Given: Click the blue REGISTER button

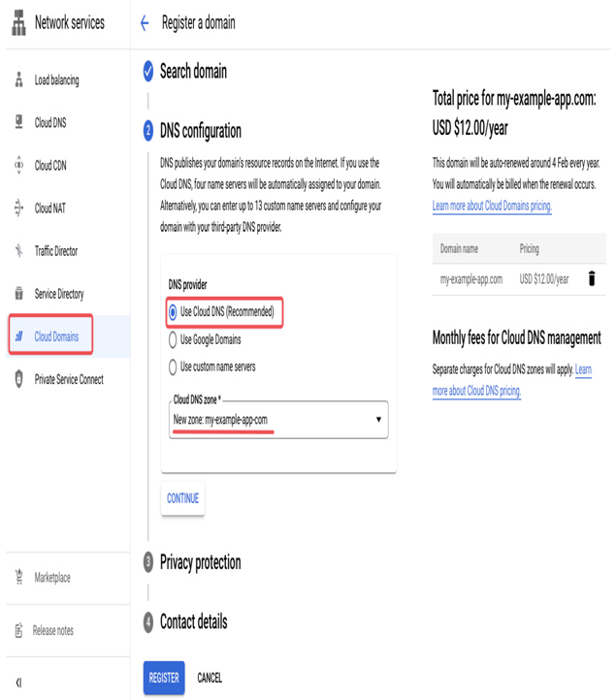Looking at the screenshot, I should [x=164, y=678].
